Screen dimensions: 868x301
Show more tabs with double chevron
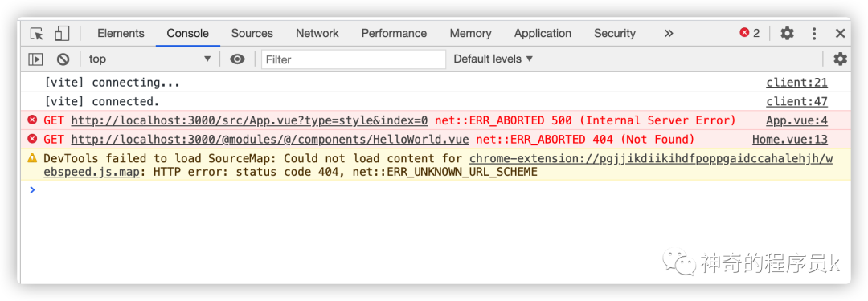point(668,33)
